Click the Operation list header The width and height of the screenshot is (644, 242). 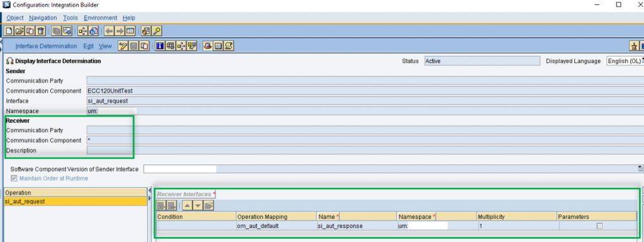point(75,193)
